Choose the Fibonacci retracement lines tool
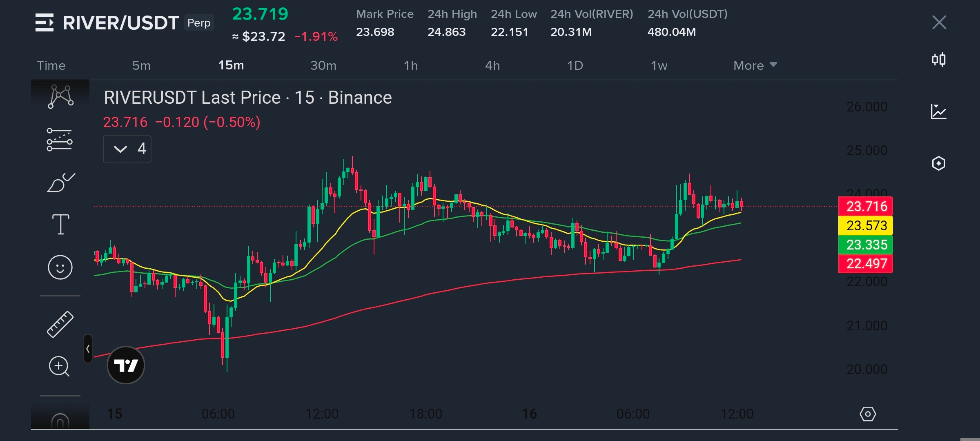980x441 pixels. (60, 140)
